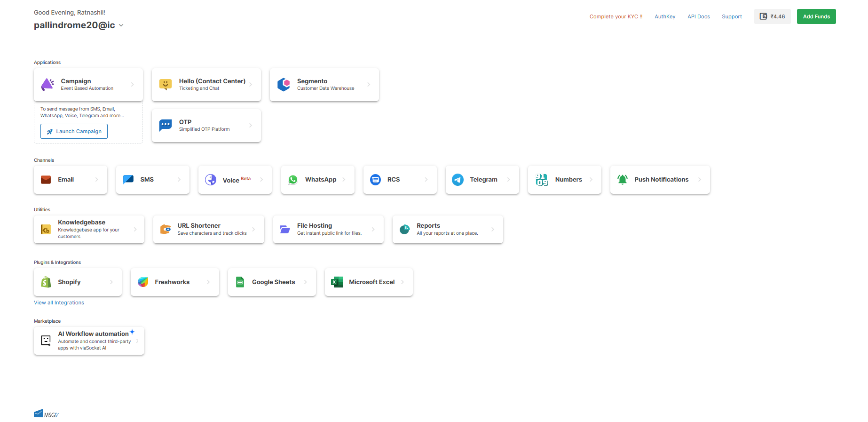The height and width of the screenshot is (422, 868).
Task: Click the arrow on Email channel card
Action: coord(97,180)
